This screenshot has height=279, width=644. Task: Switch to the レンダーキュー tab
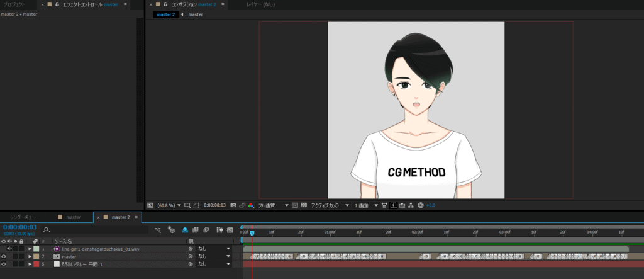pyautogui.click(x=23, y=217)
